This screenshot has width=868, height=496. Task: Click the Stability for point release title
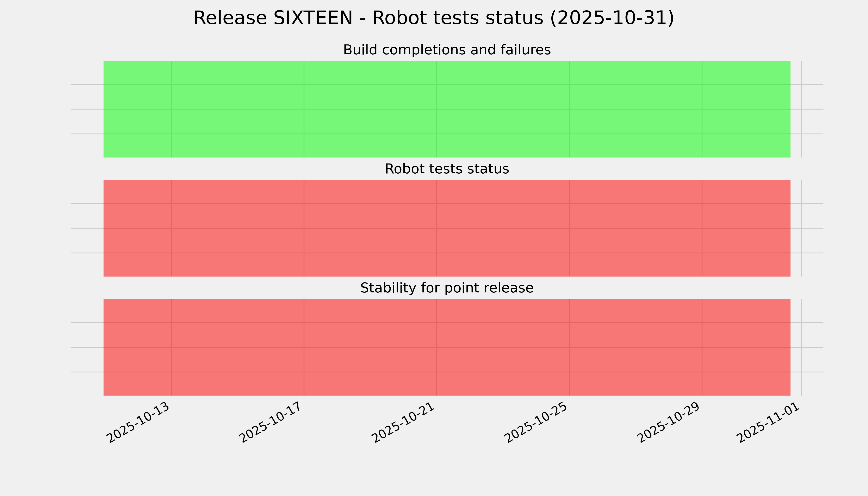tap(447, 288)
